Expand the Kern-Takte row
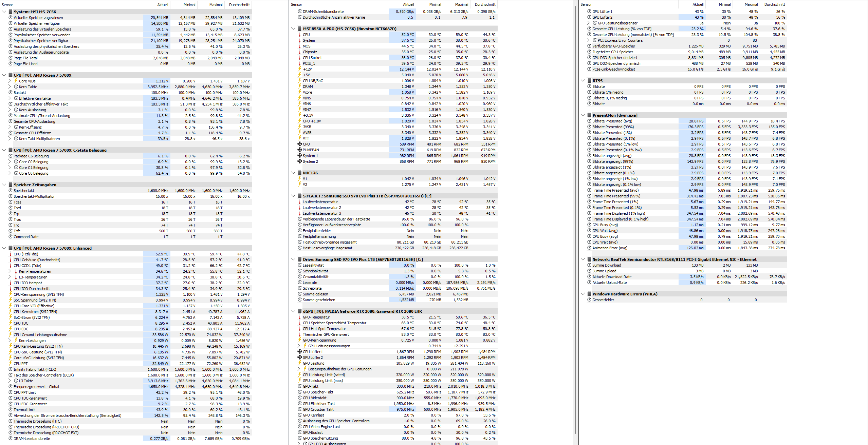 10,87
